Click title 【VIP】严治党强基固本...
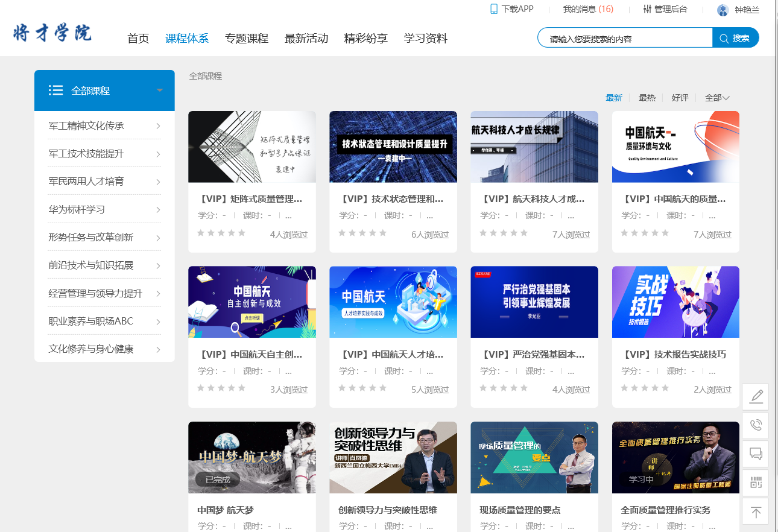778x532 pixels. click(x=532, y=355)
